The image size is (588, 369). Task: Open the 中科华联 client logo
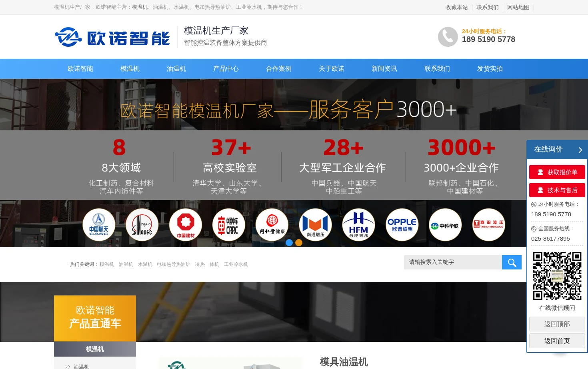(445, 225)
